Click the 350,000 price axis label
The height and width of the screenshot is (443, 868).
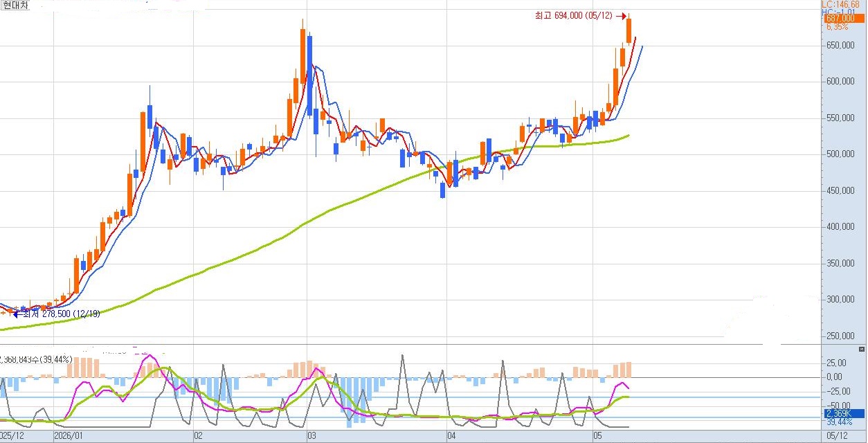coord(840,264)
